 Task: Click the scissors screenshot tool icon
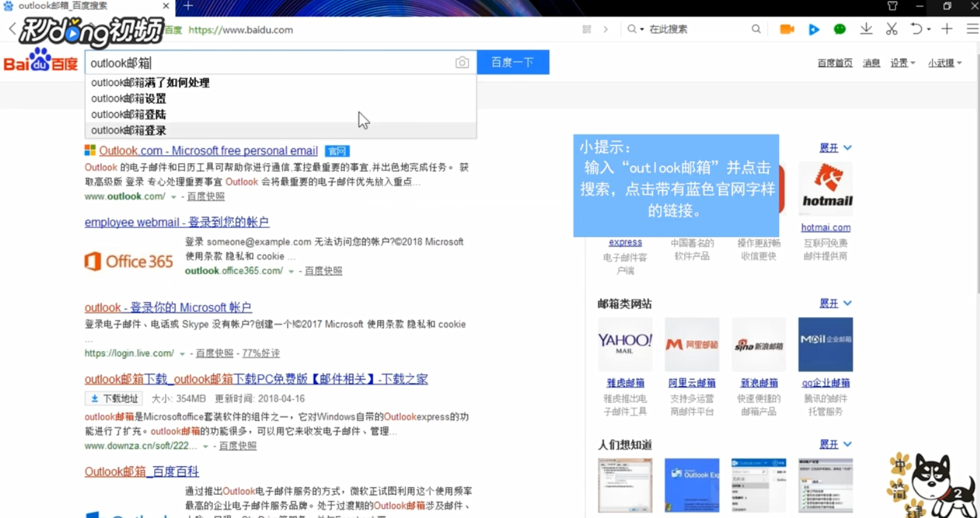pyautogui.click(x=892, y=29)
